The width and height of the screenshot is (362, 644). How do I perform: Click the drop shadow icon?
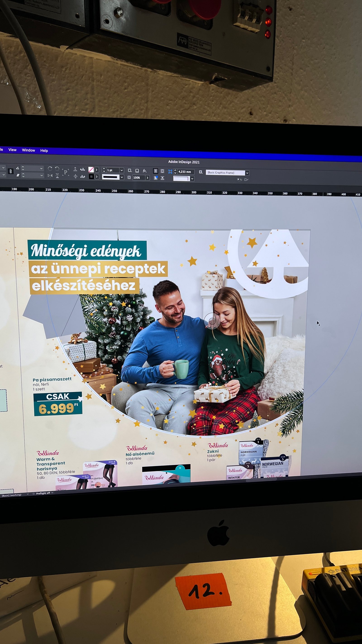click(137, 171)
